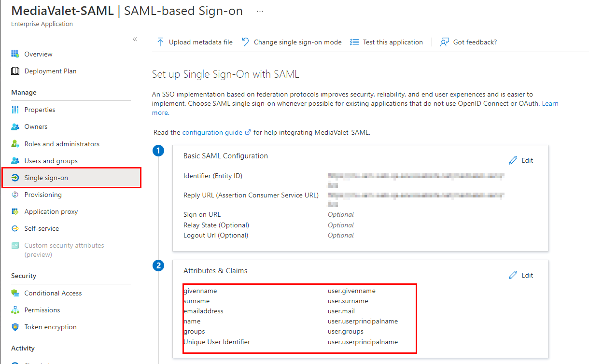Screen dimensions: 589x364
Task: Click the Got feedback? icon
Action: point(444,42)
